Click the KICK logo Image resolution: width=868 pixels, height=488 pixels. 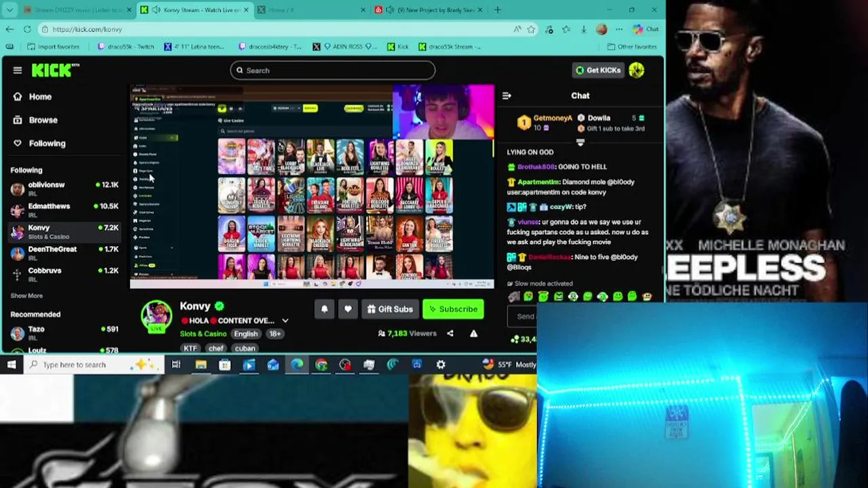coord(55,70)
